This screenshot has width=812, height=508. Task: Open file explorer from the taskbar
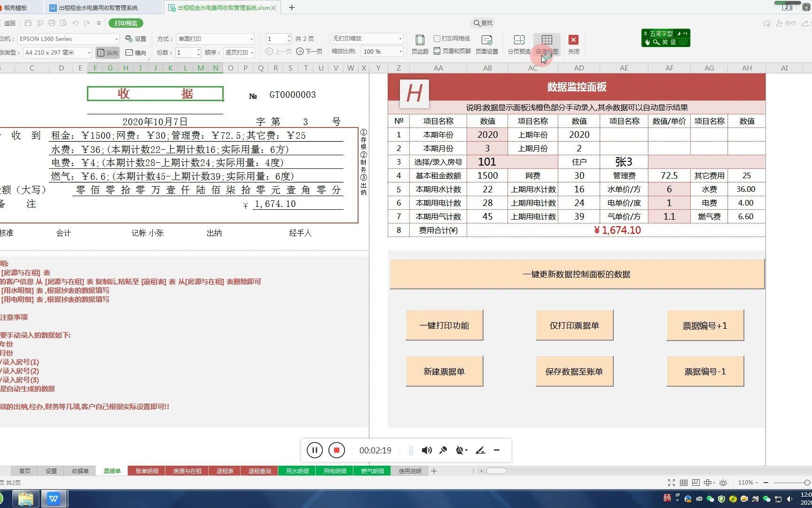(x=25, y=499)
